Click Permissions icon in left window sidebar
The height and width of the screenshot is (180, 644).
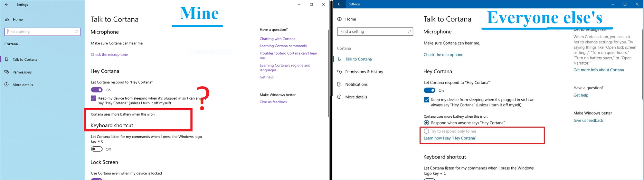[x=6, y=72]
